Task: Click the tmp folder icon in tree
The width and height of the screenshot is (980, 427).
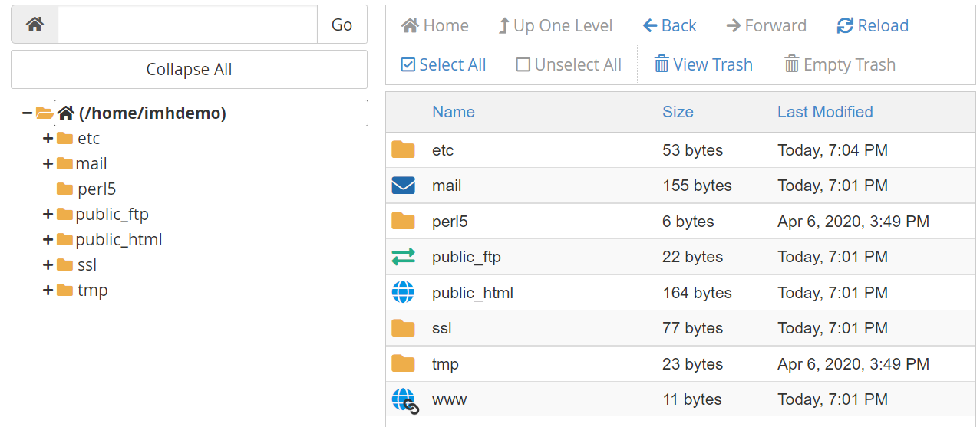Action: pyautogui.click(x=64, y=291)
